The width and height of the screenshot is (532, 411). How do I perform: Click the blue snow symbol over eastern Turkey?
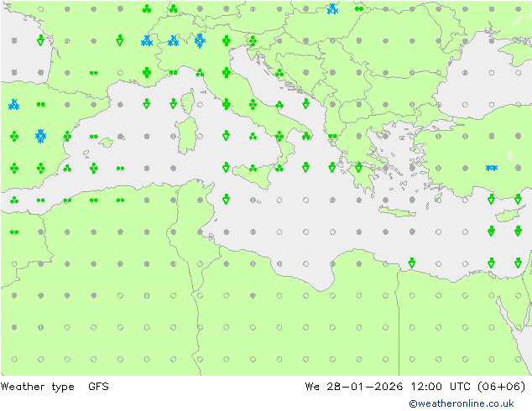(491, 168)
